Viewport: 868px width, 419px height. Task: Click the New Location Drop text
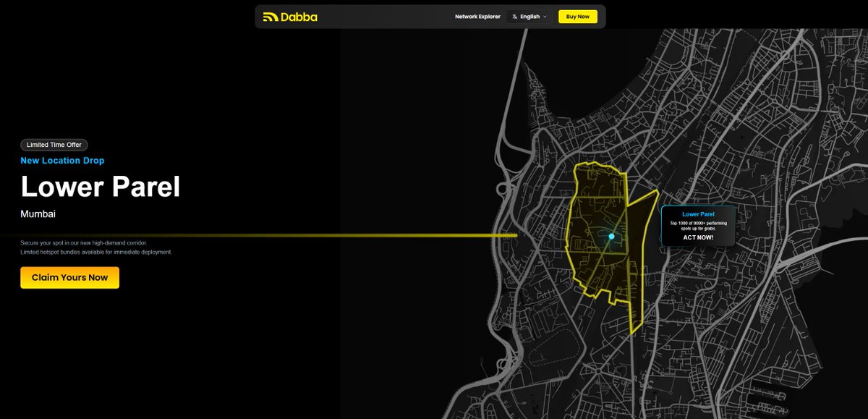[x=62, y=161]
